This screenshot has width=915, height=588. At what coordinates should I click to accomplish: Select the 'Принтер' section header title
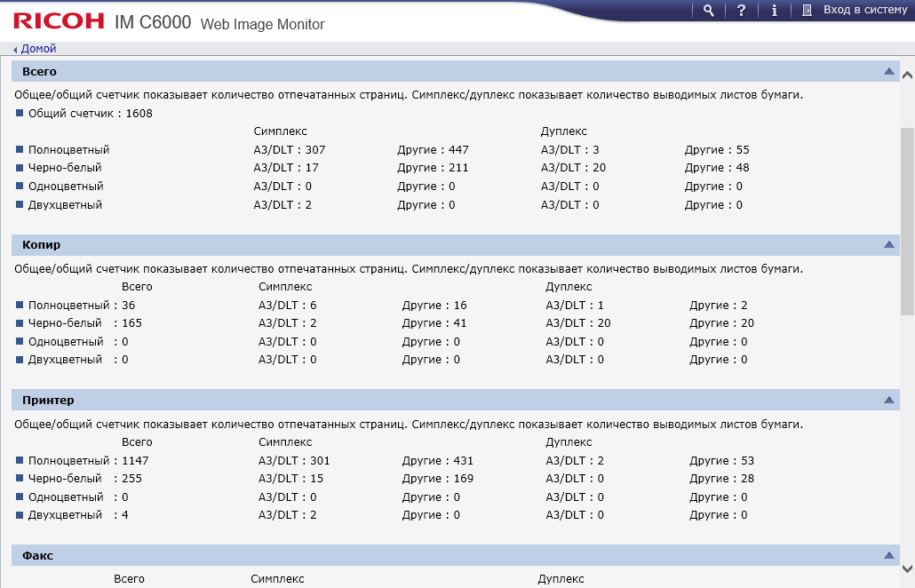[x=48, y=401]
